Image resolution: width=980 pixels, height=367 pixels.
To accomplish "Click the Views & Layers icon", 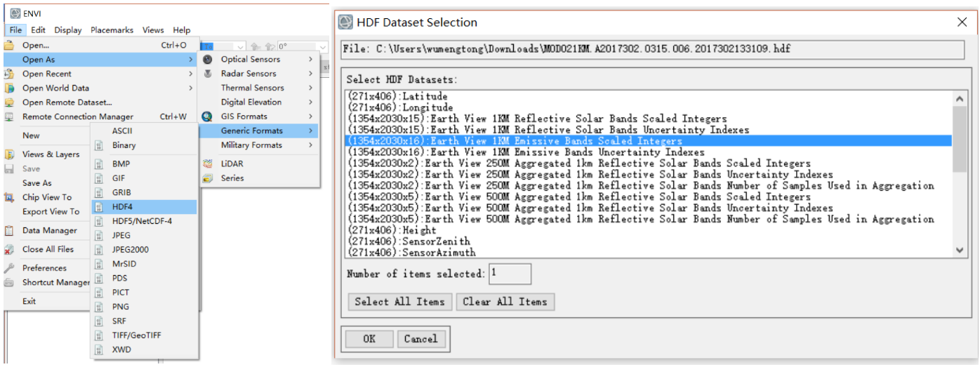I will pos(9,154).
